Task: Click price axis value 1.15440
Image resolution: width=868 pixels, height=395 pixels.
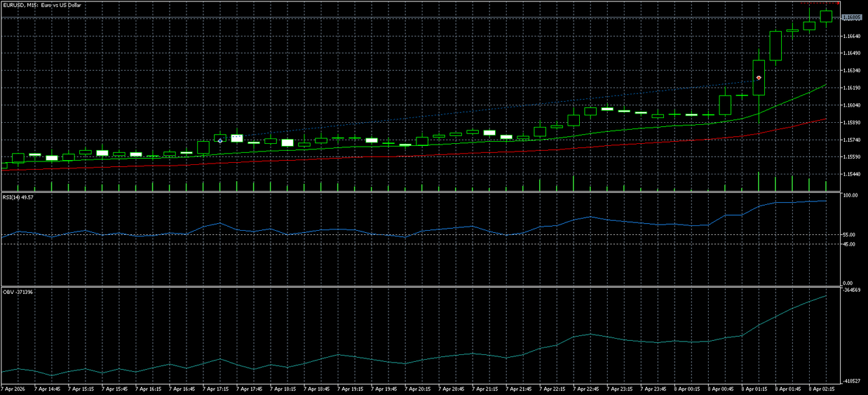Action: pos(852,174)
